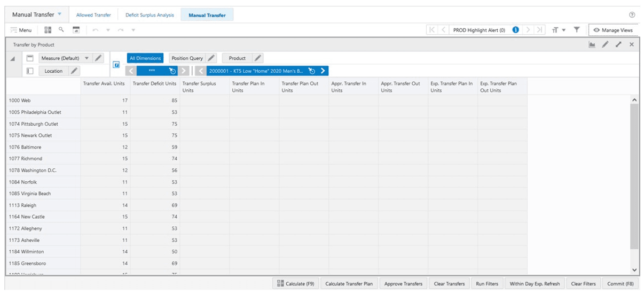644x293 pixels.
Task: Click the calendar-style icon after the search icon
Action: [76, 30]
